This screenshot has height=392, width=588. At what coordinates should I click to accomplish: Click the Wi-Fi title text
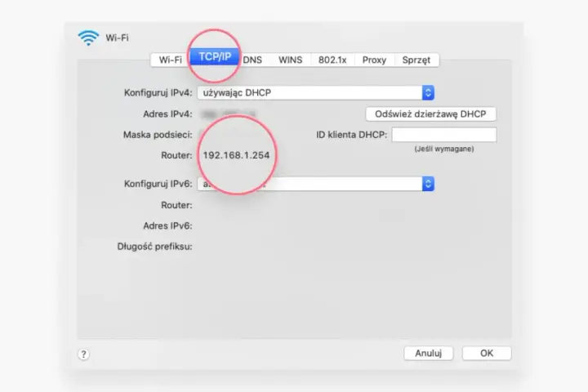click(x=117, y=38)
